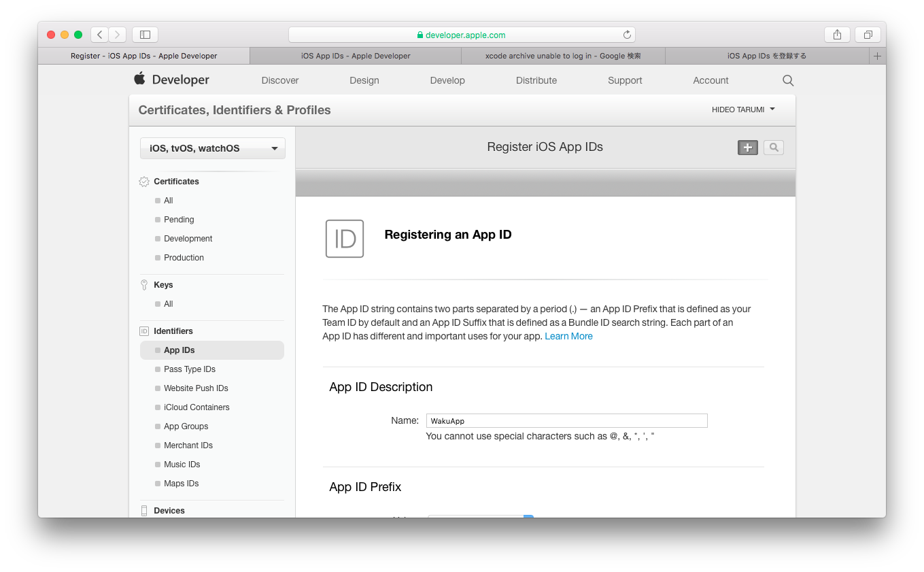Open Development certificates in sidebar
The image size is (924, 572).
188,239
